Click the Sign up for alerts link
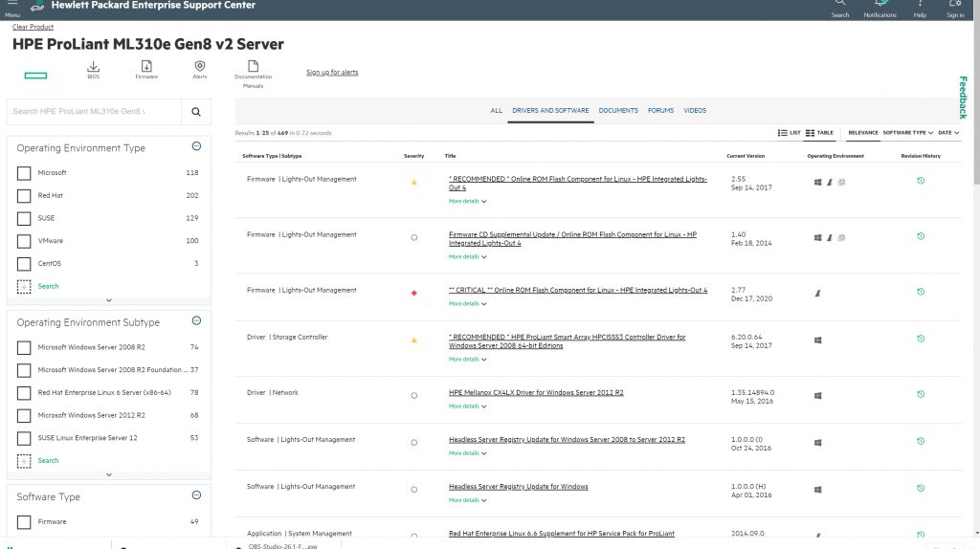The width and height of the screenshot is (980, 549). point(332,73)
